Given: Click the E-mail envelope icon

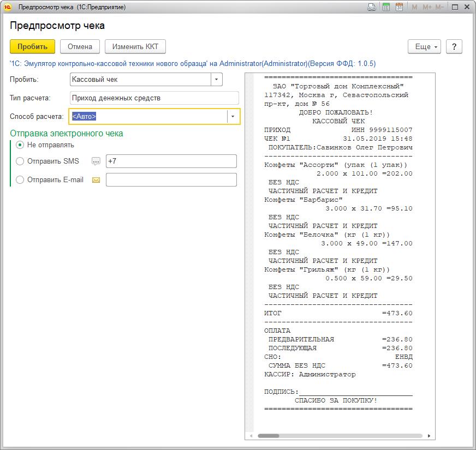Looking at the screenshot, I should click(96, 180).
